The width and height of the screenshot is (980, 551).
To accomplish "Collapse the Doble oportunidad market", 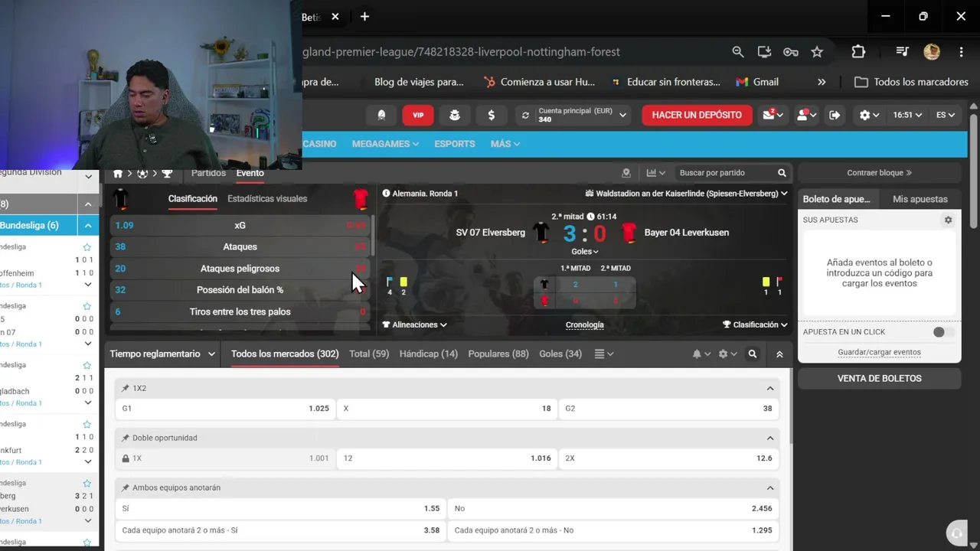I will (770, 438).
